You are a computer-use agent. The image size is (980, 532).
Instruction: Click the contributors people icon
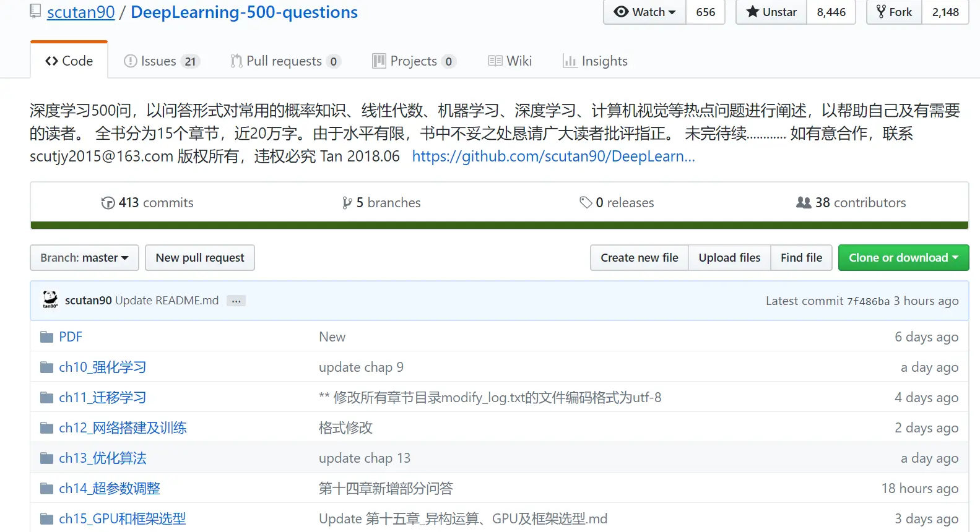(804, 202)
